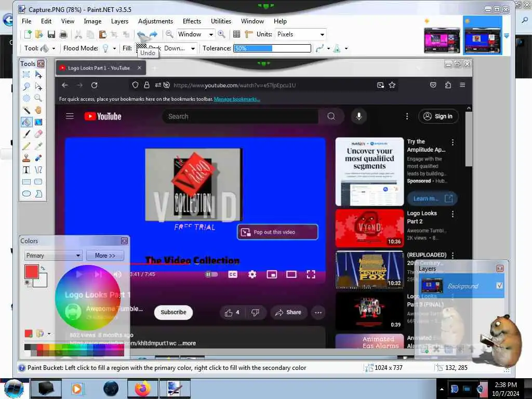Select the Pencil tool
The width and height of the screenshot is (532, 399).
coord(26,146)
